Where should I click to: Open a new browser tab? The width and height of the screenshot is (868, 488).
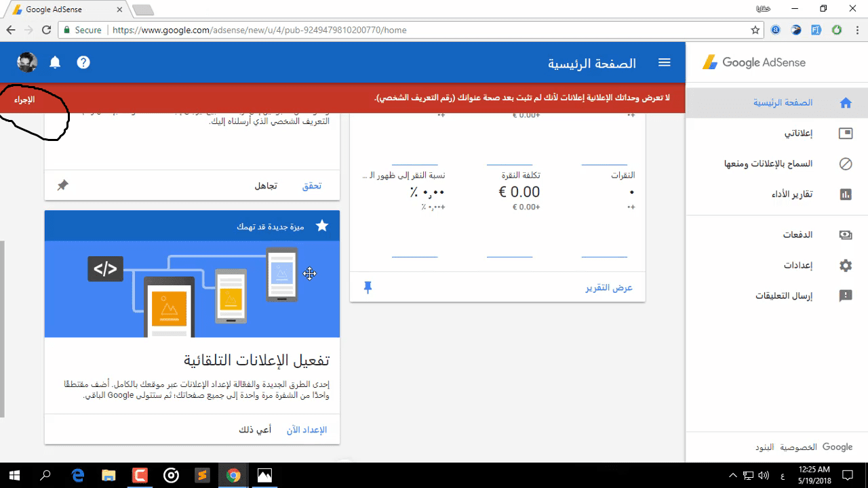point(143,9)
